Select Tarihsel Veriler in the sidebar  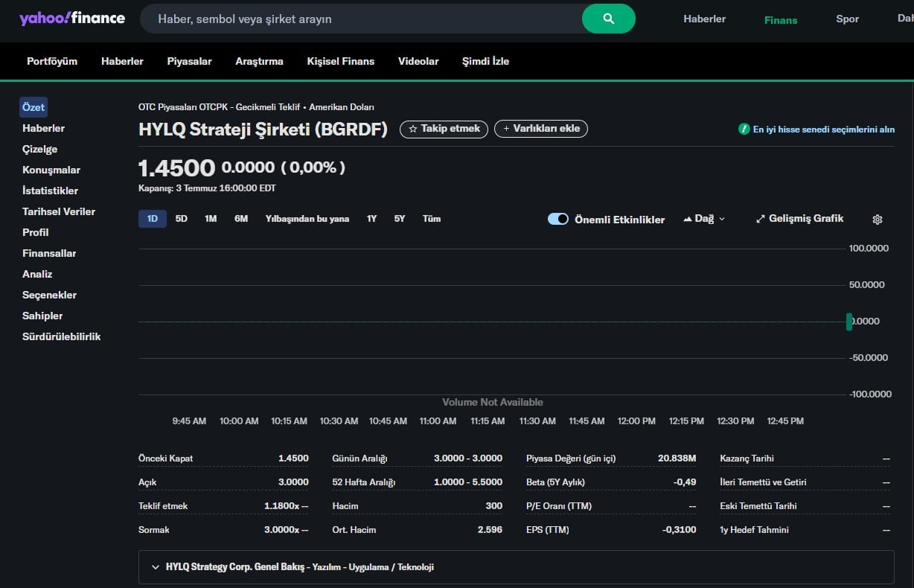click(59, 211)
